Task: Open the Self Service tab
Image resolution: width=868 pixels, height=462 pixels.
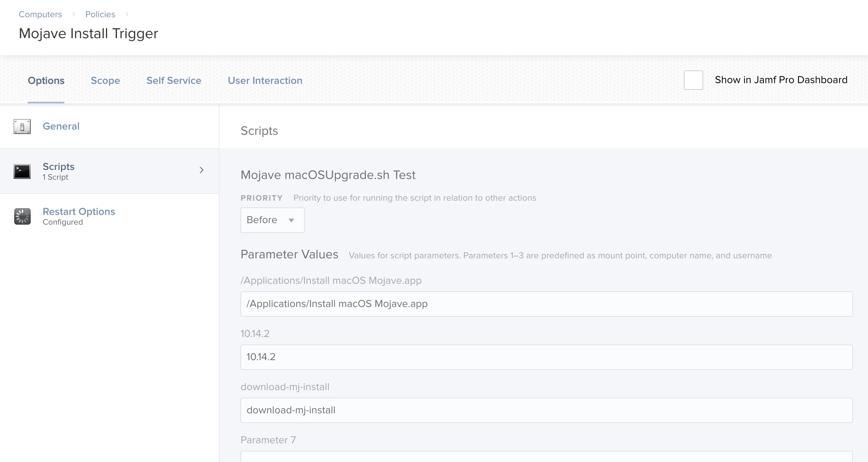Action: tap(174, 80)
